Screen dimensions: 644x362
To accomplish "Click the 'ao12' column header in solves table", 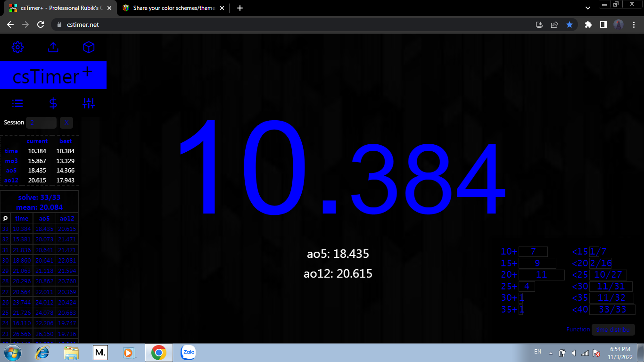I will coord(67,218).
